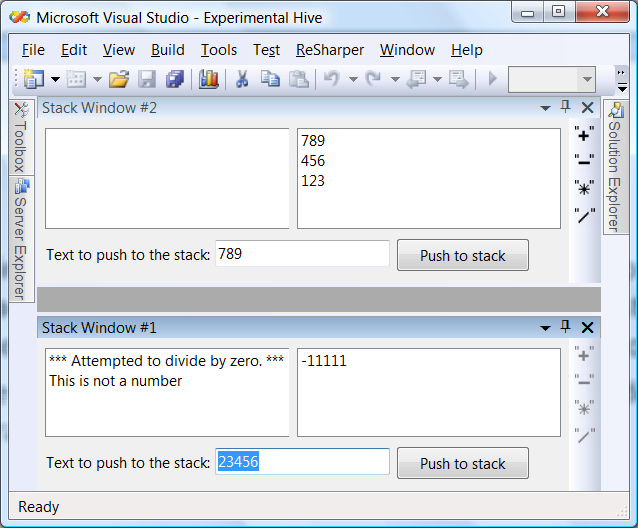This screenshot has width=638, height=528.
Task: Click the divide operator in Stack Window #2
Action: point(584,216)
